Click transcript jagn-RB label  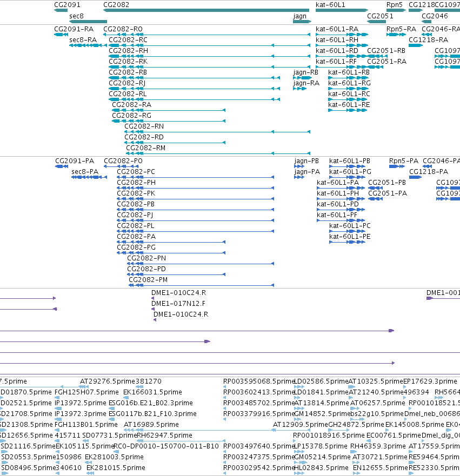point(306,72)
